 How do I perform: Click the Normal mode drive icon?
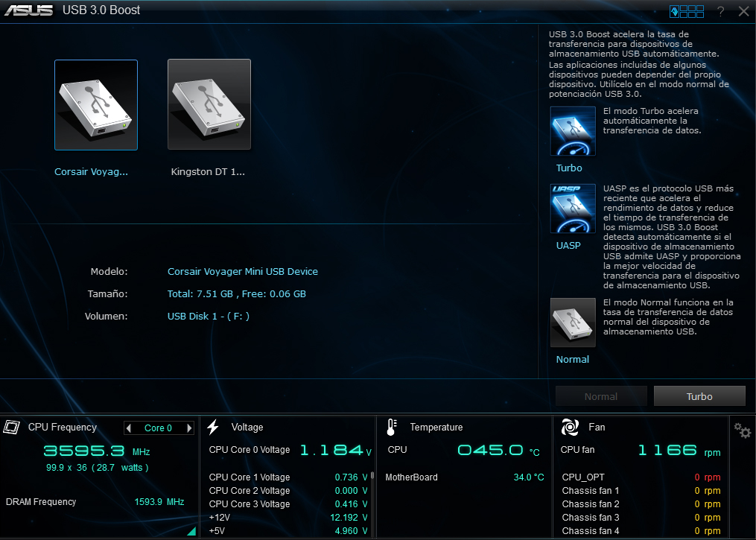(573, 323)
